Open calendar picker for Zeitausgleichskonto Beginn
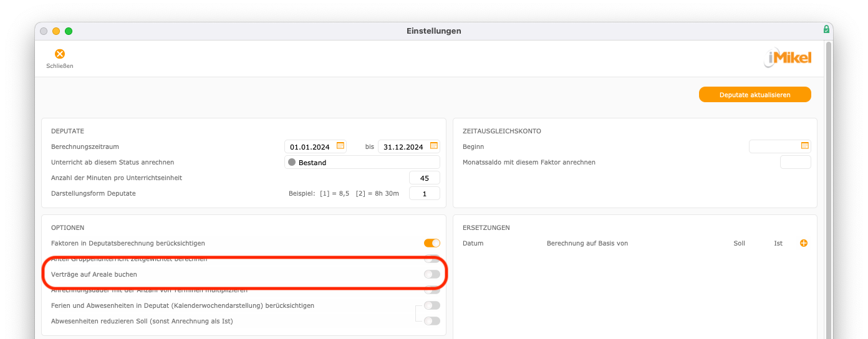 805,146
